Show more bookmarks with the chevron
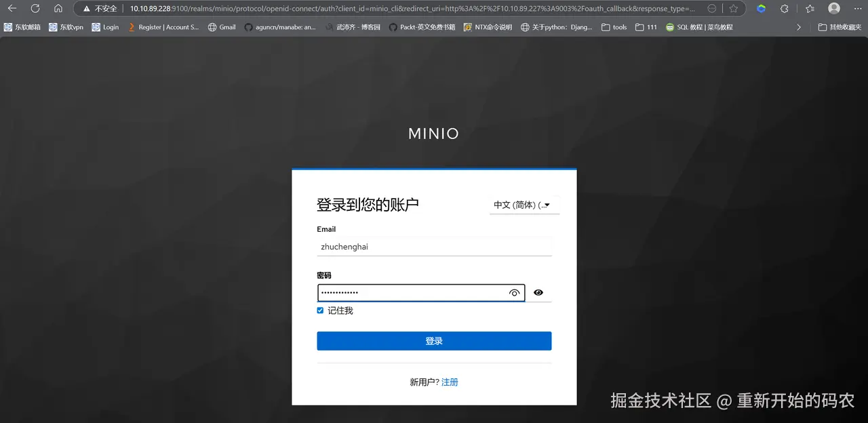 pos(799,27)
